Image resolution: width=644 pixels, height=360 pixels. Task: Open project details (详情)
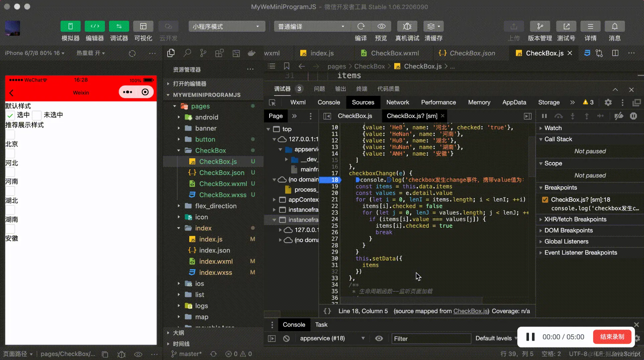591,26
